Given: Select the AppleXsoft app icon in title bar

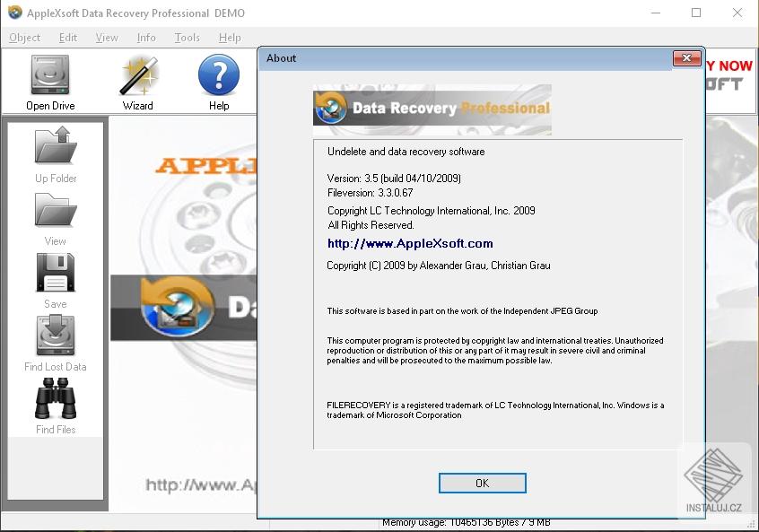Looking at the screenshot, I should point(15,12).
